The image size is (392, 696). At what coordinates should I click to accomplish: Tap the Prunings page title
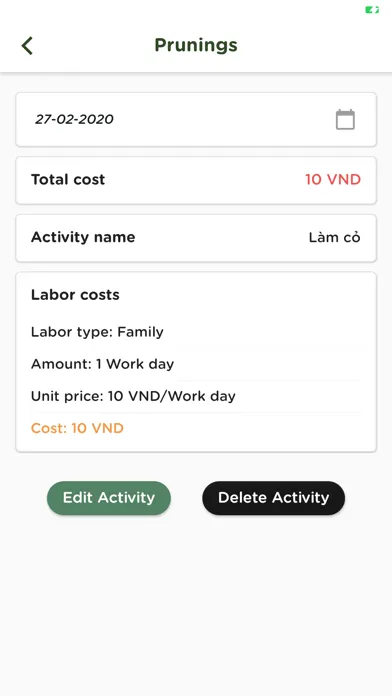[x=196, y=45]
